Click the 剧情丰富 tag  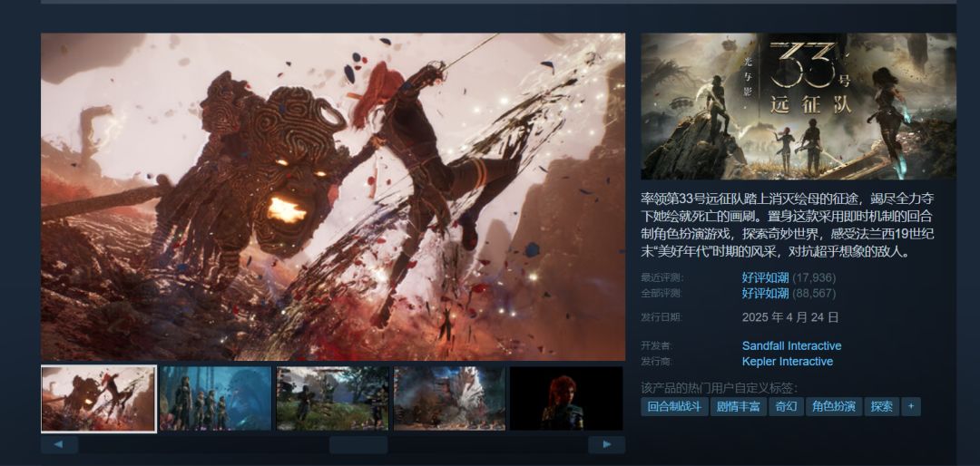pyautogui.click(x=738, y=407)
